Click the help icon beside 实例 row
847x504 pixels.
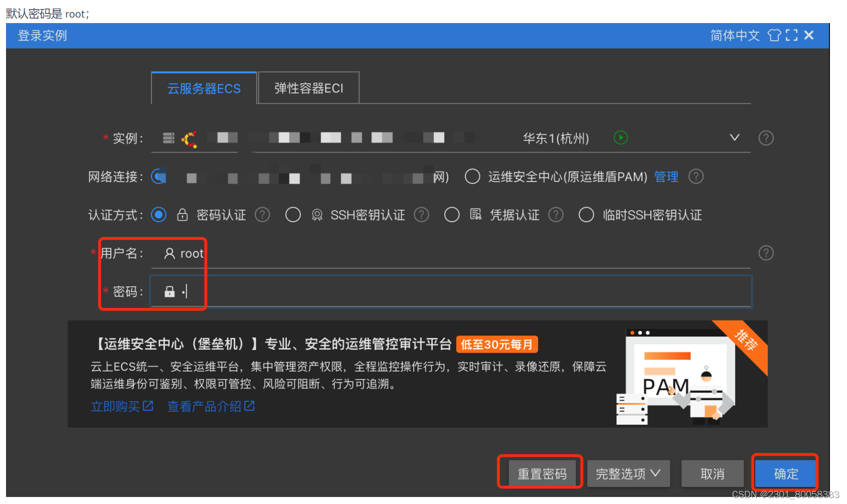(x=766, y=138)
